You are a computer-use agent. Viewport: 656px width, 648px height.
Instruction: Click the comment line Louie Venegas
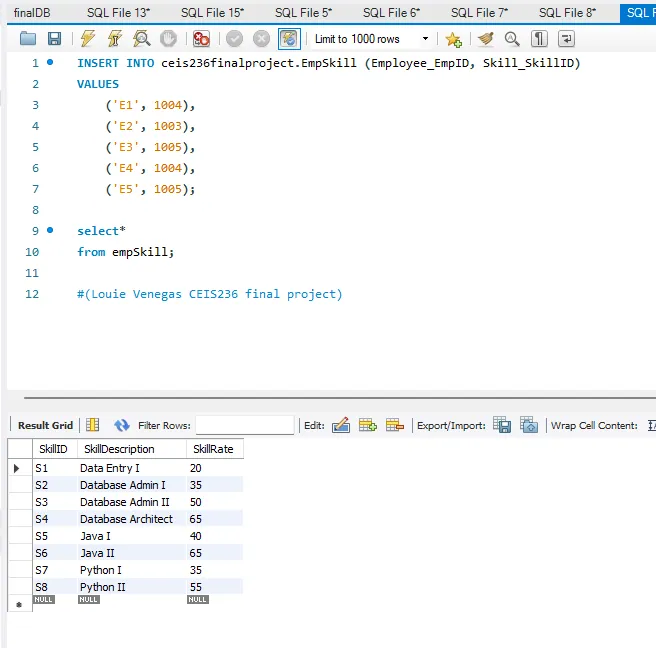coord(210,294)
